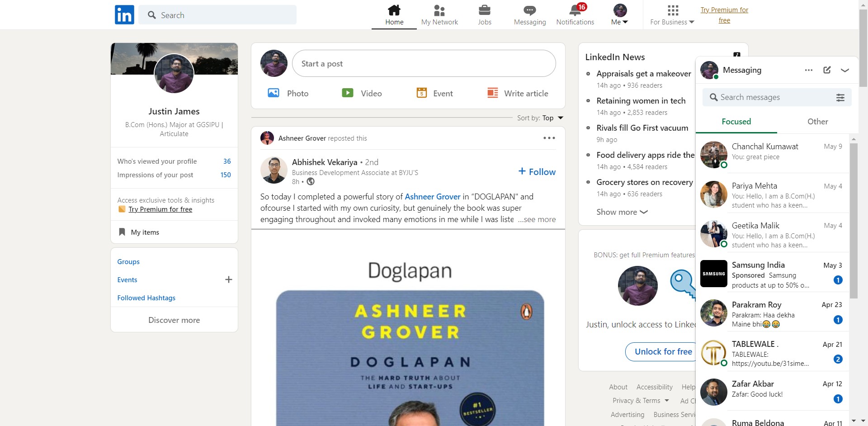Image resolution: width=868 pixels, height=426 pixels.
Task: Open TABLEWALE conversation
Action: (x=772, y=351)
